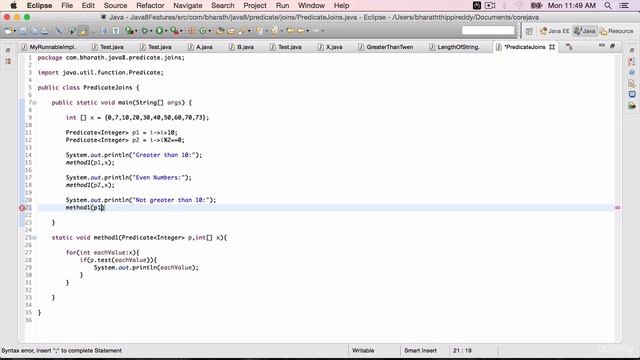Click the "Even Numbers:" println line
640x360 pixels.
[x=129, y=178]
